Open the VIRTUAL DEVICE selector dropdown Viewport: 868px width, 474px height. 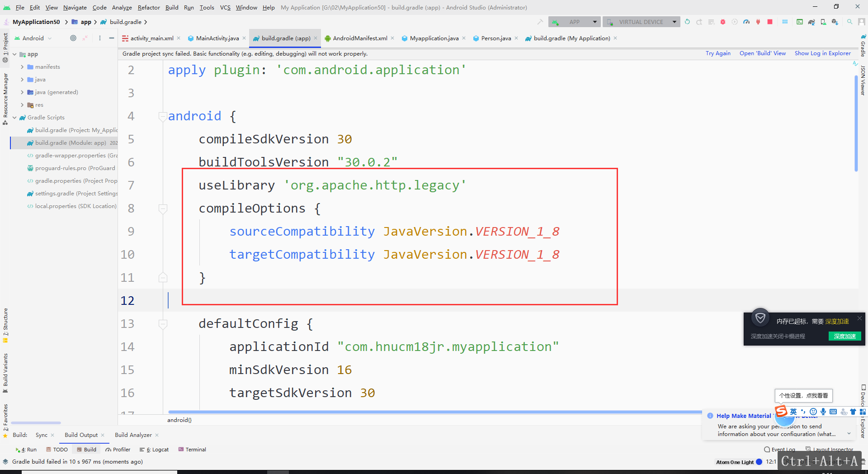tap(641, 22)
